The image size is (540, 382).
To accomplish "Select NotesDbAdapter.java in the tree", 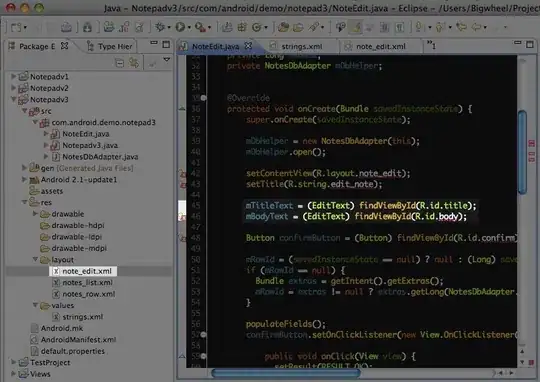I will (x=100, y=157).
